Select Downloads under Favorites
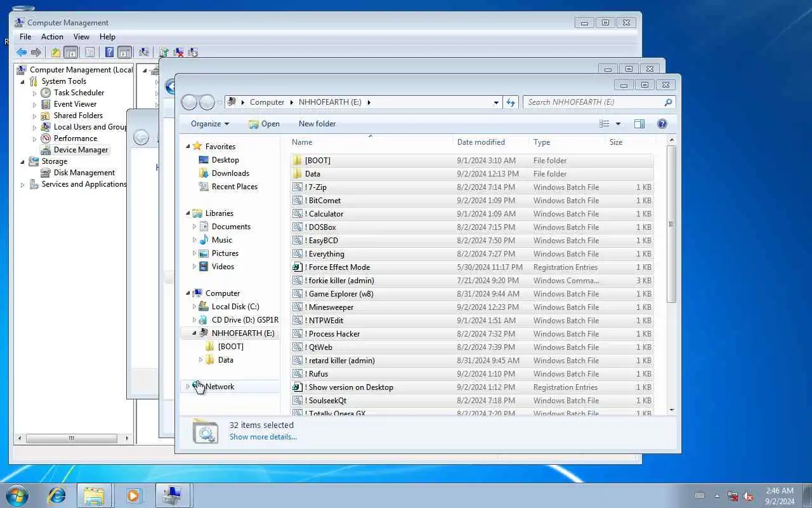The height and width of the screenshot is (508, 812). point(230,173)
